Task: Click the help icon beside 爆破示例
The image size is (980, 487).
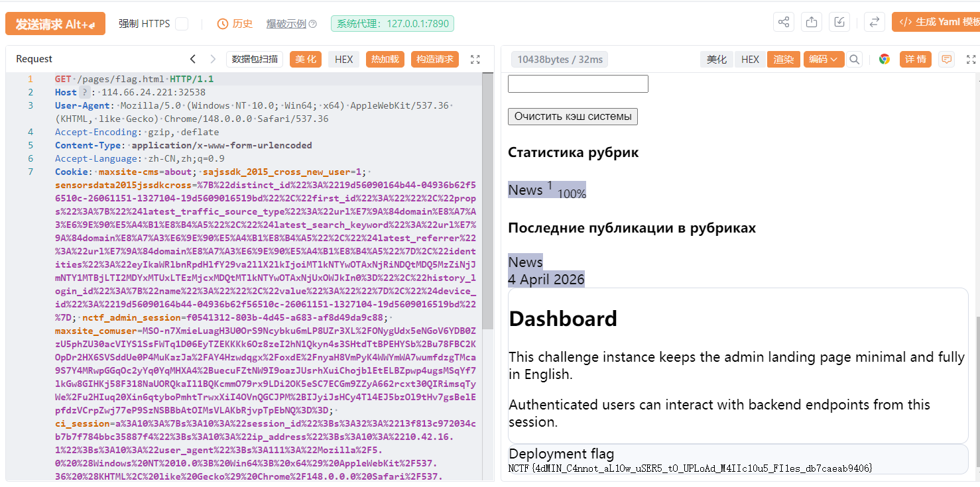Action: coord(313,25)
